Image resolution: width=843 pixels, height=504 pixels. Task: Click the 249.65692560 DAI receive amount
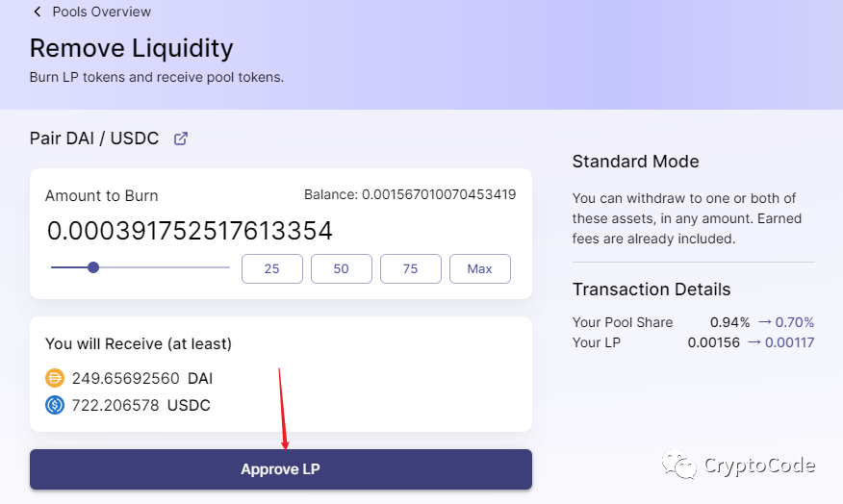[x=142, y=378]
